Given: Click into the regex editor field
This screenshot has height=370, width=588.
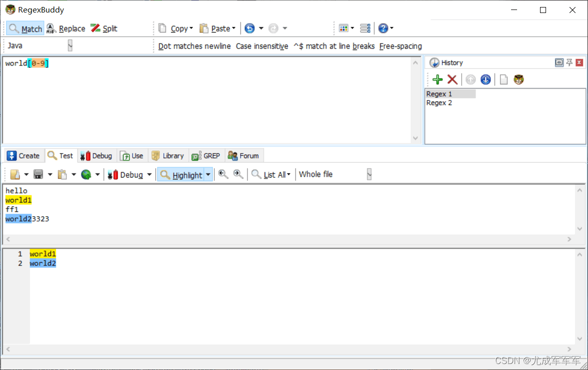Looking at the screenshot, I should [207, 100].
